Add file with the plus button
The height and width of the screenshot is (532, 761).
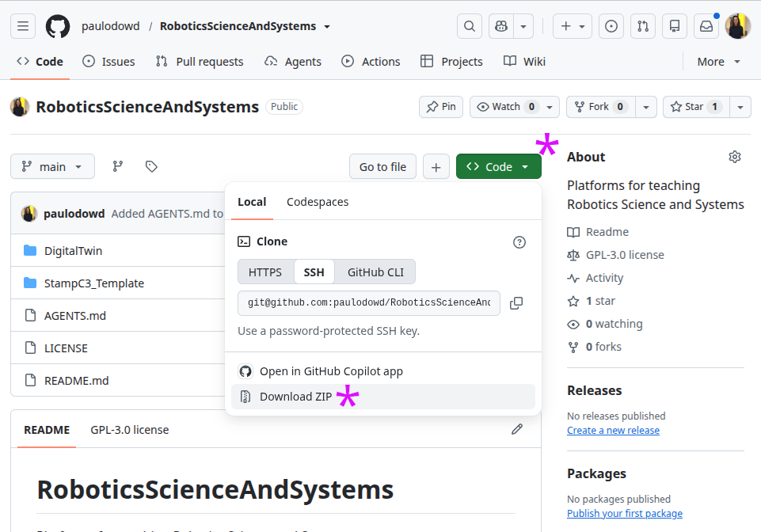(x=436, y=166)
